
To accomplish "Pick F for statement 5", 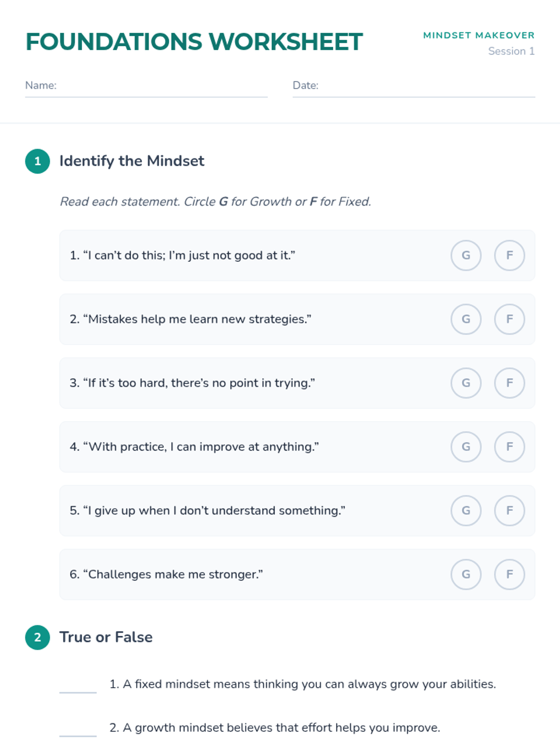I will [510, 511].
